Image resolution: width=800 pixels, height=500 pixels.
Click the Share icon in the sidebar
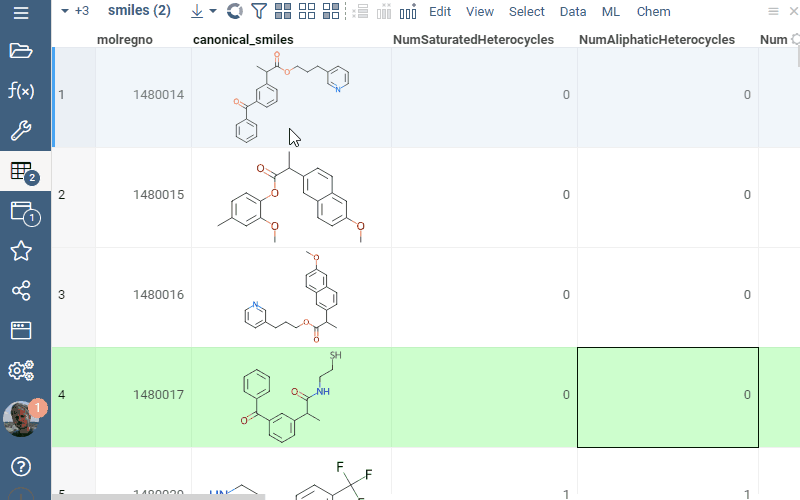[x=21, y=291]
